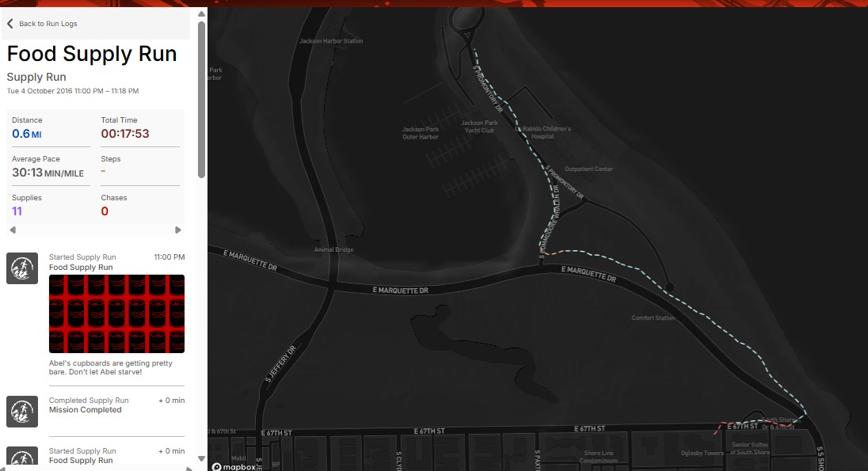This screenshot has height=471, width=868.
Task: Click the back chevron arrow icon
Action: point(10,23)
